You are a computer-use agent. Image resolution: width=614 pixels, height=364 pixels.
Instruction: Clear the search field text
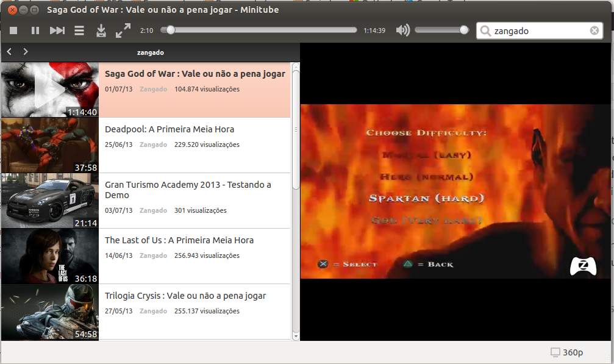coord(594,30)
